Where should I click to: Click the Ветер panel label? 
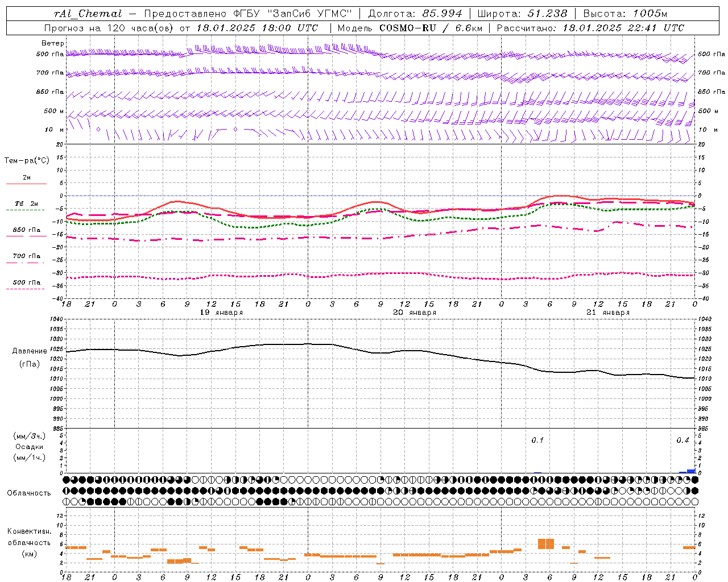[53, 43]
